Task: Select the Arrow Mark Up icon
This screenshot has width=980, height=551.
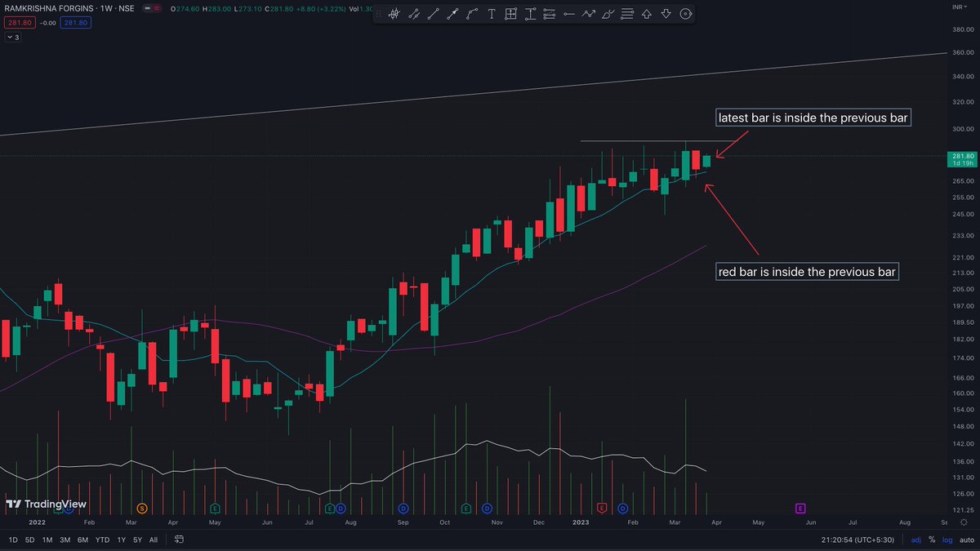Action: coord(648,14)
